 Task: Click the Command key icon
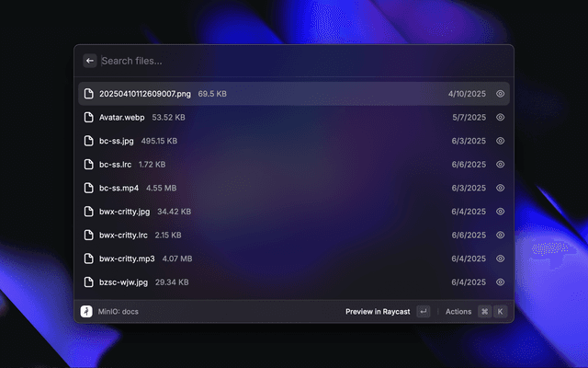click(x=484, y=312)
